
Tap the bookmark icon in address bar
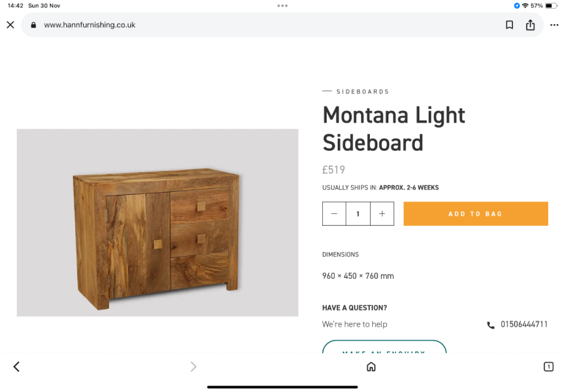click(509, 25)
